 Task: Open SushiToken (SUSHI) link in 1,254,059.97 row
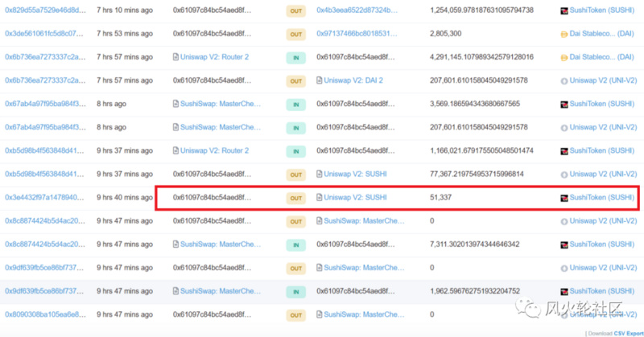coord(602,10)
